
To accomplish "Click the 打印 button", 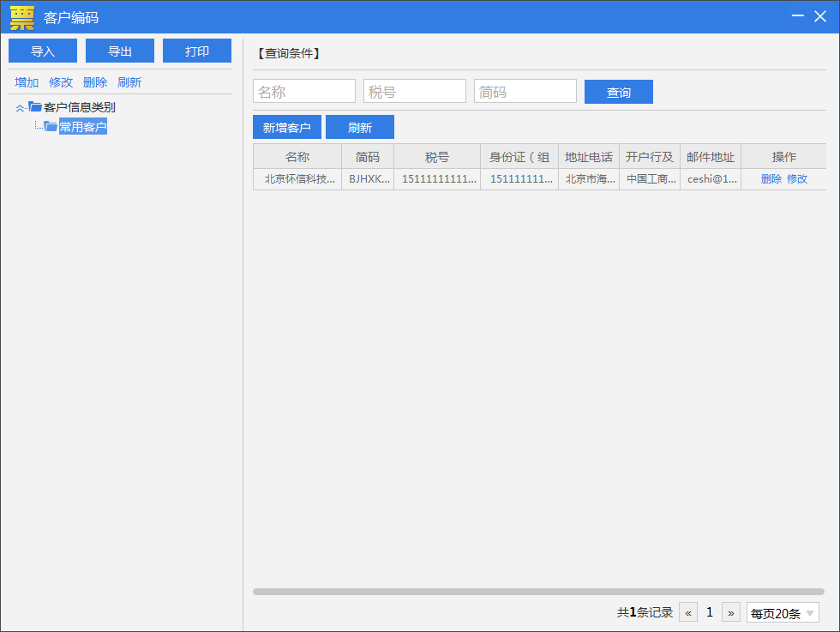I will click(197, 51).
